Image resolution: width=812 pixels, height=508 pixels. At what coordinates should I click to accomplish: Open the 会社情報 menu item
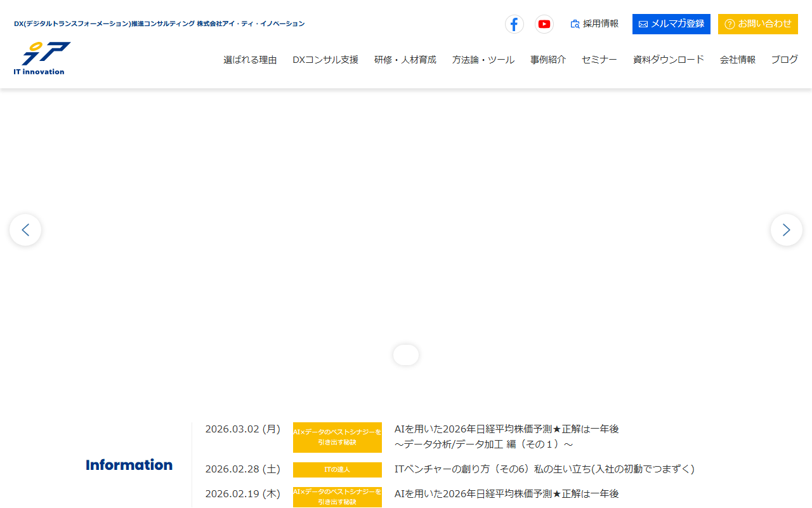[738, 60]
